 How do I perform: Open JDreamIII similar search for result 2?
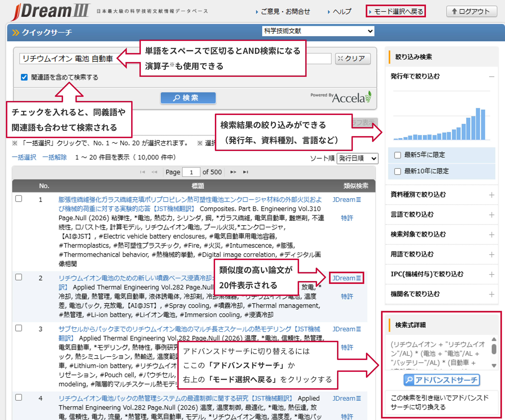(x=347, y=278)
